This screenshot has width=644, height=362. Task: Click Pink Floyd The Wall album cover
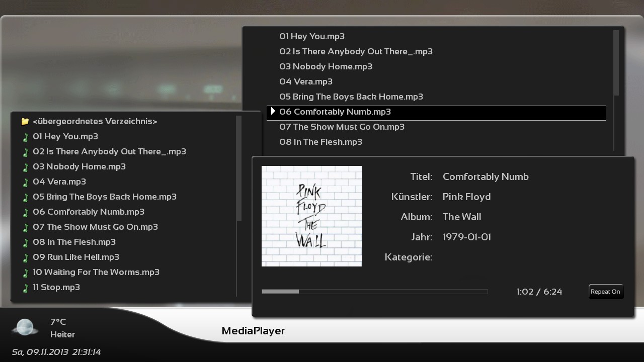point(311,216)
